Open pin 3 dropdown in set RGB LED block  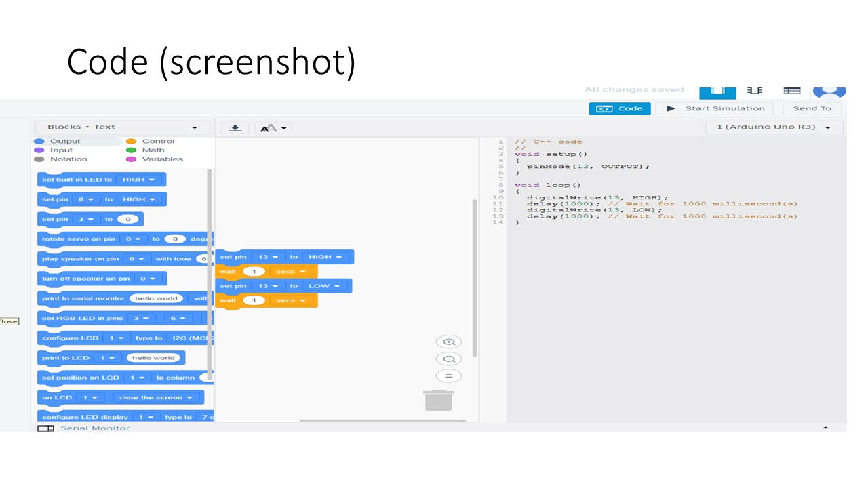click(142, 318)
